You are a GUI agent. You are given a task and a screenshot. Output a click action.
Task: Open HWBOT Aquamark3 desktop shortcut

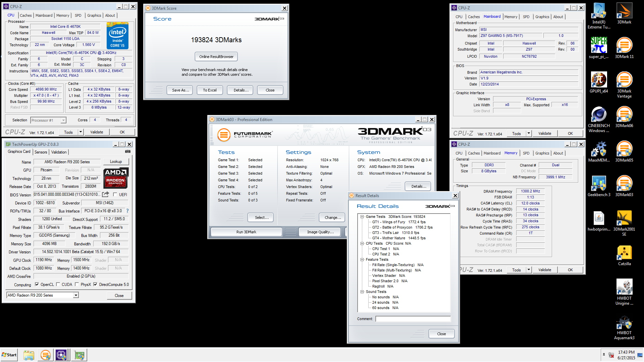[x=624, y=327]
